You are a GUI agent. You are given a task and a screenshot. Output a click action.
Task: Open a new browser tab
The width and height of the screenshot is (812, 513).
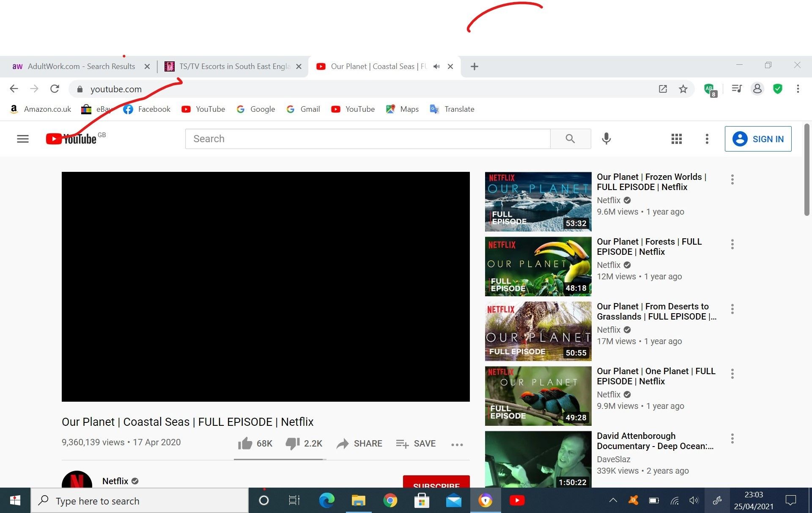tap(475, 66)
